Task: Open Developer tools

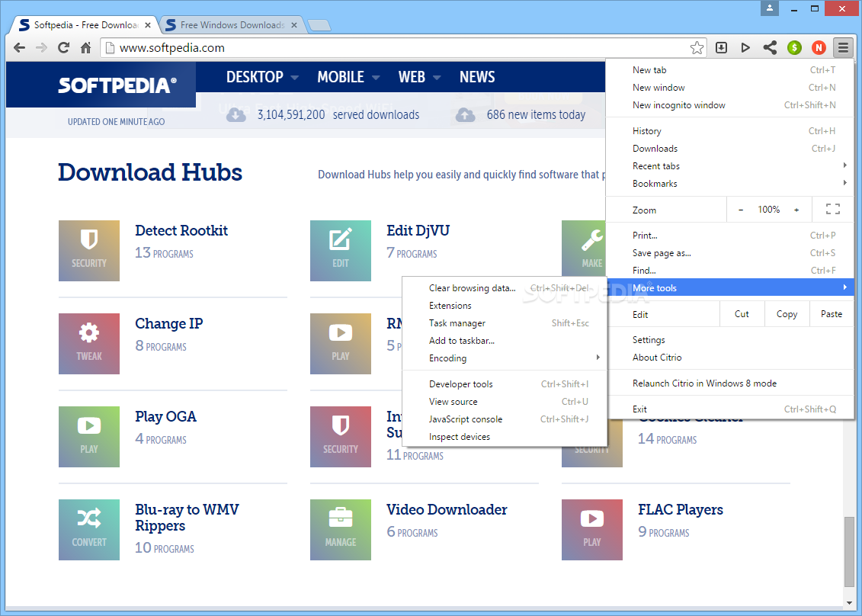Action: click(505, 384)
